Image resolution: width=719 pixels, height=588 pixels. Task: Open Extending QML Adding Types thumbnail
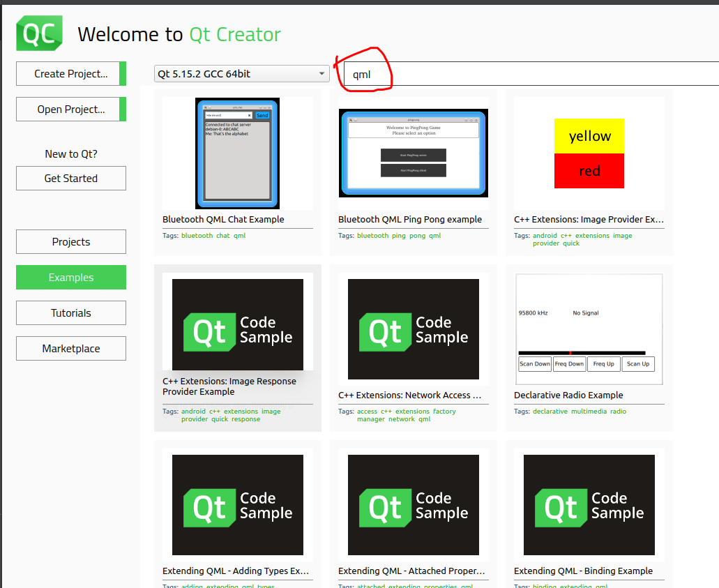coord(238,505)
